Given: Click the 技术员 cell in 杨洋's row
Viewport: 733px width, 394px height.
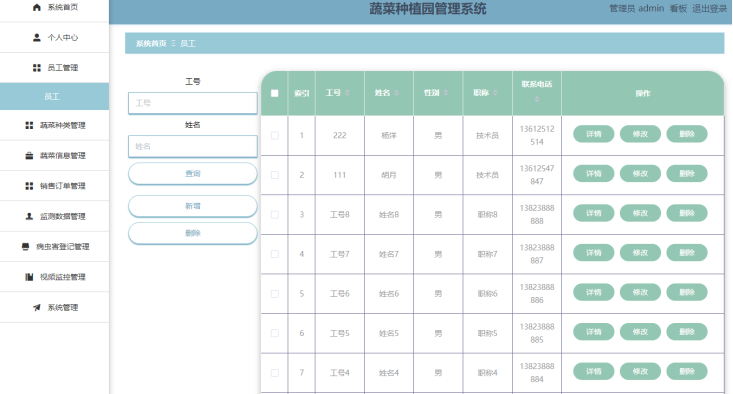Looking at the screenshot, I should point(488,136).
